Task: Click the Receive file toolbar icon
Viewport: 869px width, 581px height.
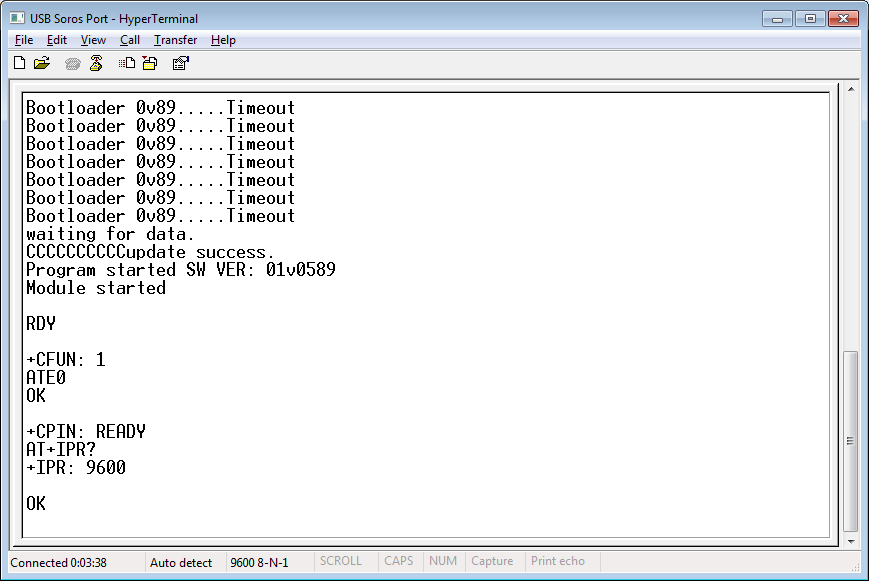Action: tap(150, 63)
